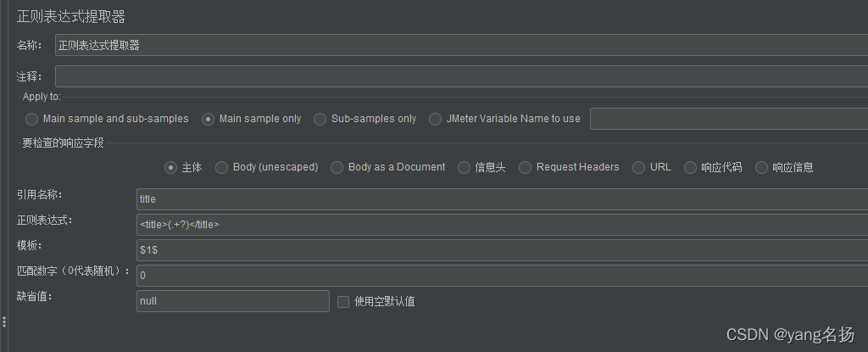Click the 引用名称 field containing title
Image resolution: width=868 pixels, height=352 pixels.
point(500,198)
